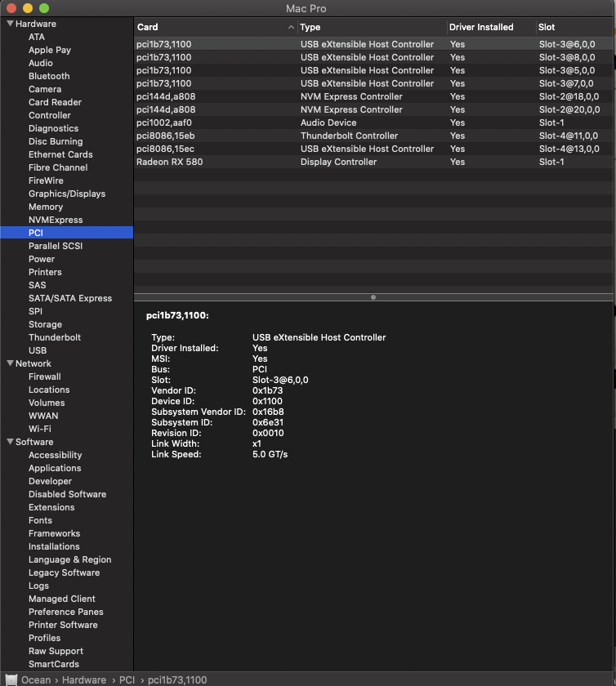Screen dimensions: 616x686
Task: Click Link Speed value 5.0 GT/s
Action: (270, 454)
